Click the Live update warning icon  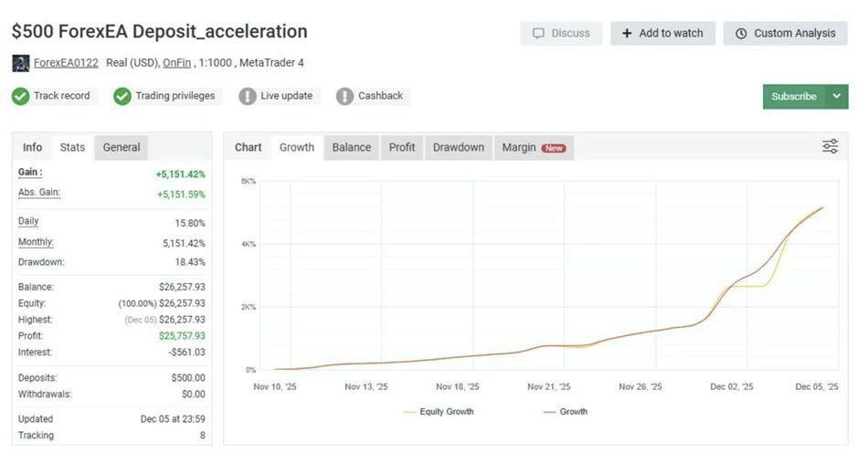[x=248, y=96]
